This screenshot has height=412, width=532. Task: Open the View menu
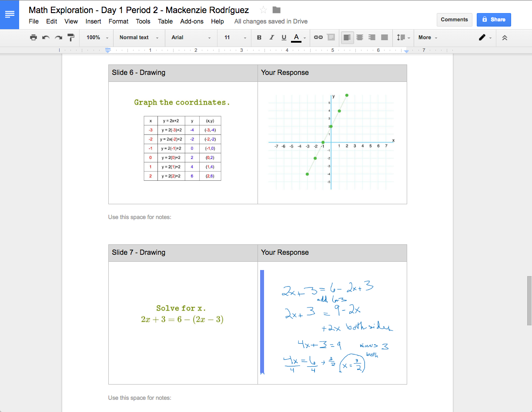pyautogui.click(x=71, y=21)
